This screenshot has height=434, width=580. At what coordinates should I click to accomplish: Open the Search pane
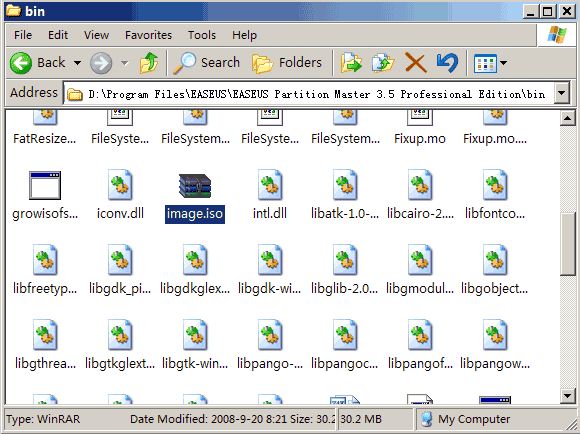(x=206, y=63)
